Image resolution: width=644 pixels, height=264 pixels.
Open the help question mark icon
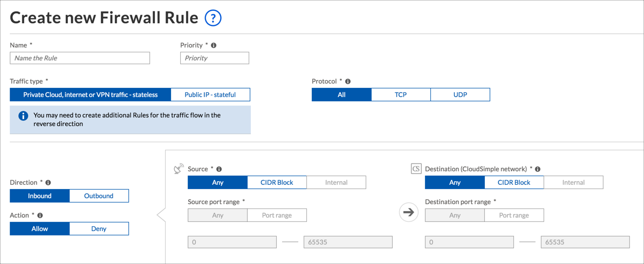[x=213, y=18]
